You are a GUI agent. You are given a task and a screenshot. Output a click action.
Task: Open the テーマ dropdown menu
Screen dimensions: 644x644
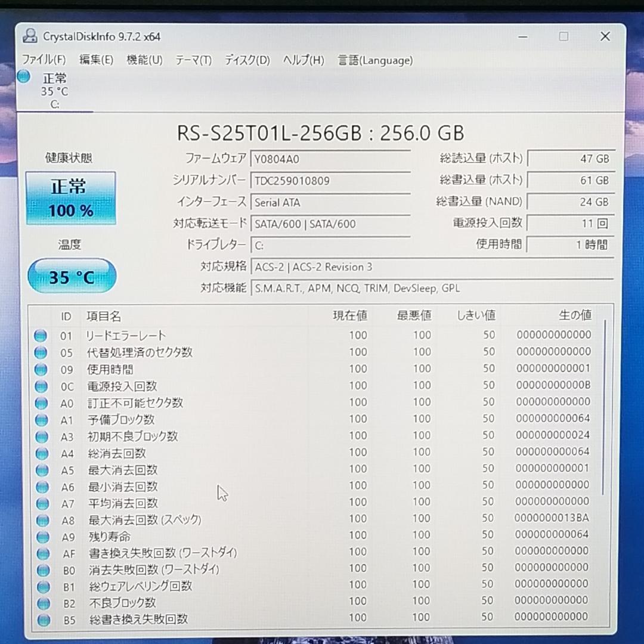193,60
